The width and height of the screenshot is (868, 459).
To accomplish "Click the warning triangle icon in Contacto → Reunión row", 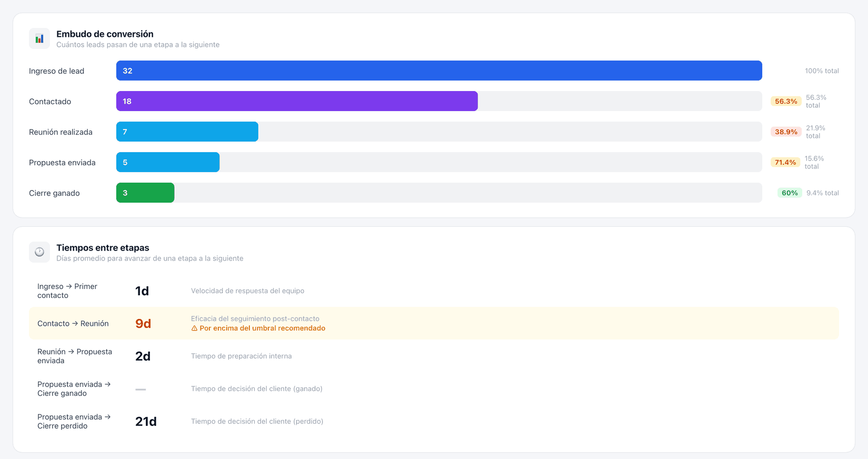I will (x=194, y=328).
